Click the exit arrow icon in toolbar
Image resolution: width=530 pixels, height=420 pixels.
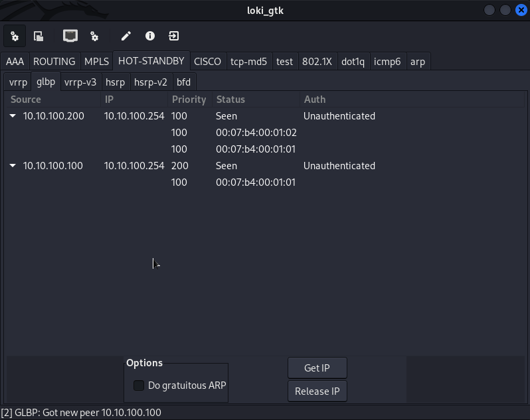pos(174,36)
